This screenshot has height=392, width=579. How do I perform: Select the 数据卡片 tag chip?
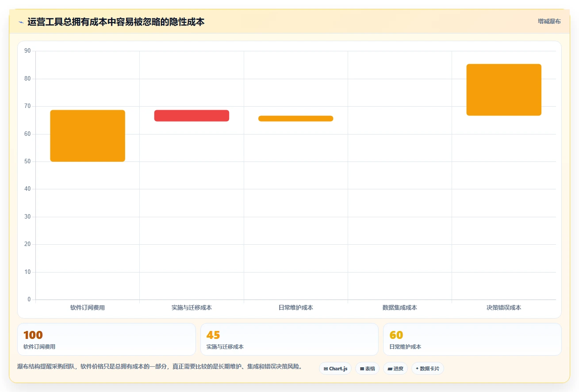[x=427, y=369]
